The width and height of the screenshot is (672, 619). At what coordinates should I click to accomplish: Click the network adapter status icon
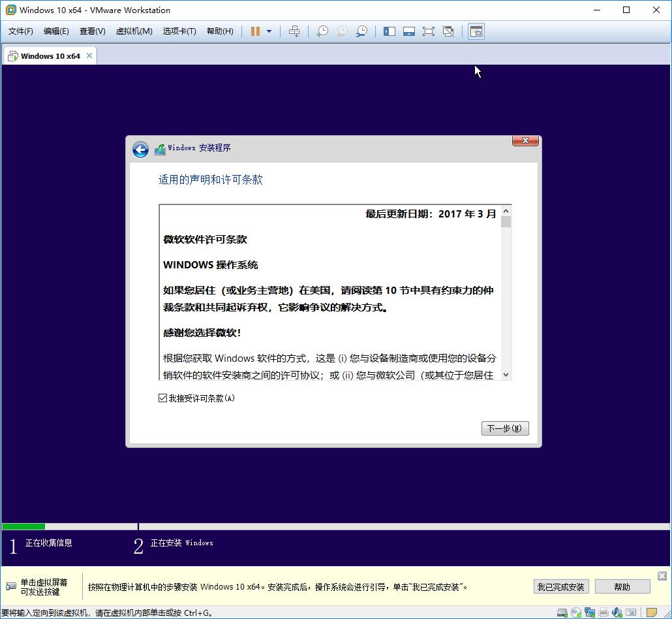pyautogui.click(x=589, y=612)
